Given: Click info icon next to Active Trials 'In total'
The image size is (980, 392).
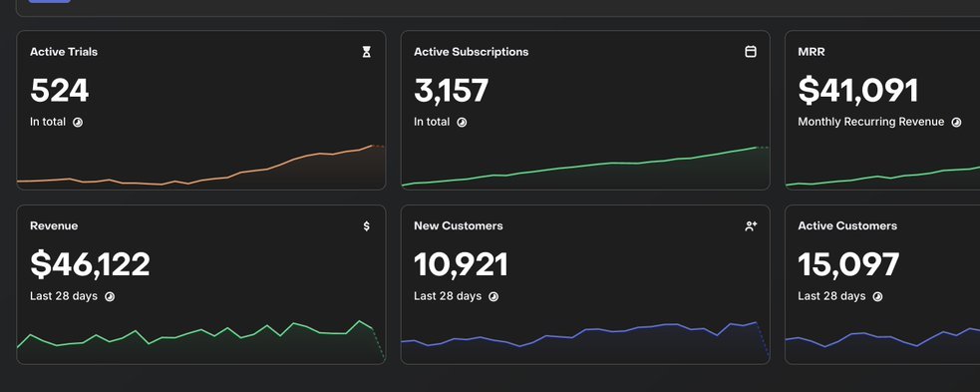Looking at the screenshot, I should 78,122.
